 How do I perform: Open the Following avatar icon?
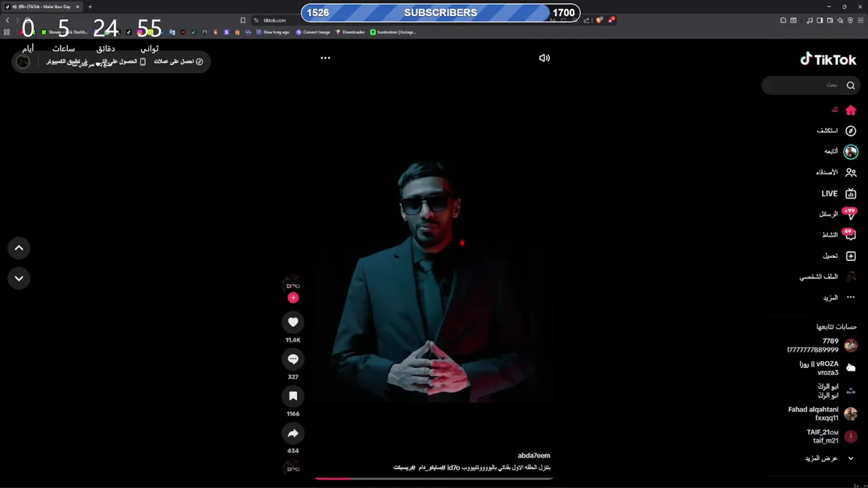coord(850,152)
